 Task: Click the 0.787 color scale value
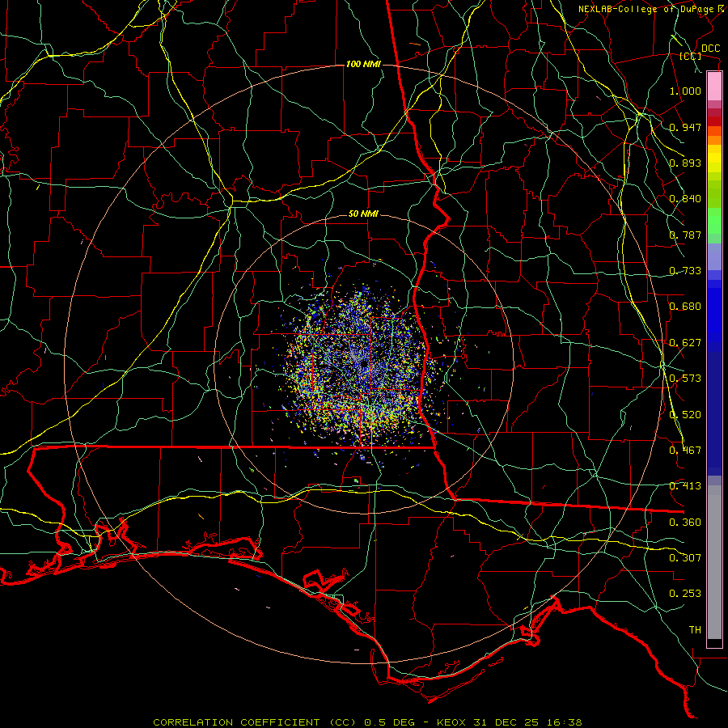[x=685, y=235]
